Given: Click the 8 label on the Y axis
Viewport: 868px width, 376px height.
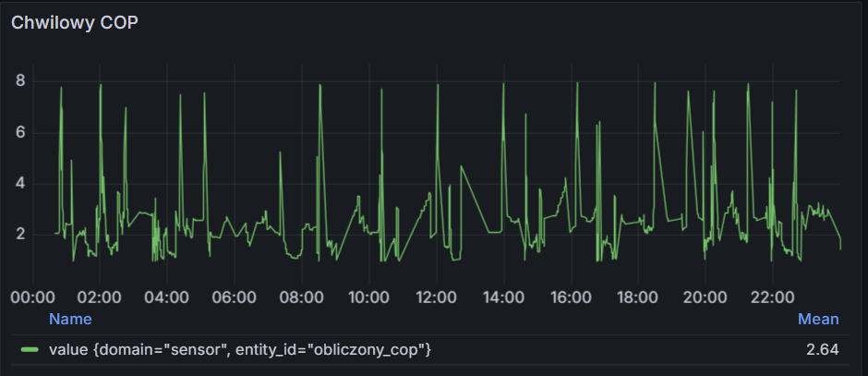Looking at the screenshot, I should pos(19,81).
